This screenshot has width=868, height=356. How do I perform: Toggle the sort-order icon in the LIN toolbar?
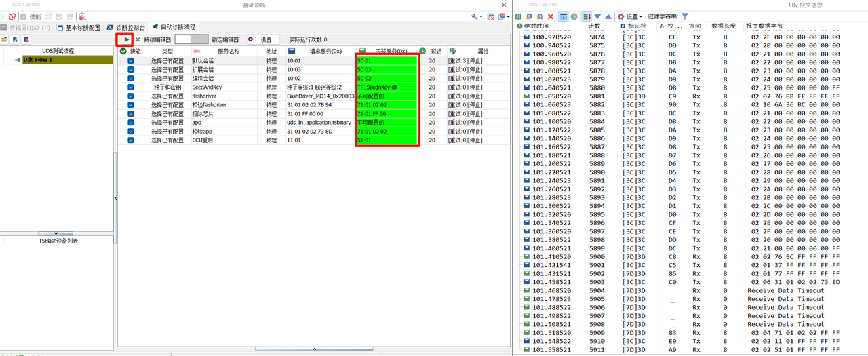pyautogui.click(x=587, y=16)
